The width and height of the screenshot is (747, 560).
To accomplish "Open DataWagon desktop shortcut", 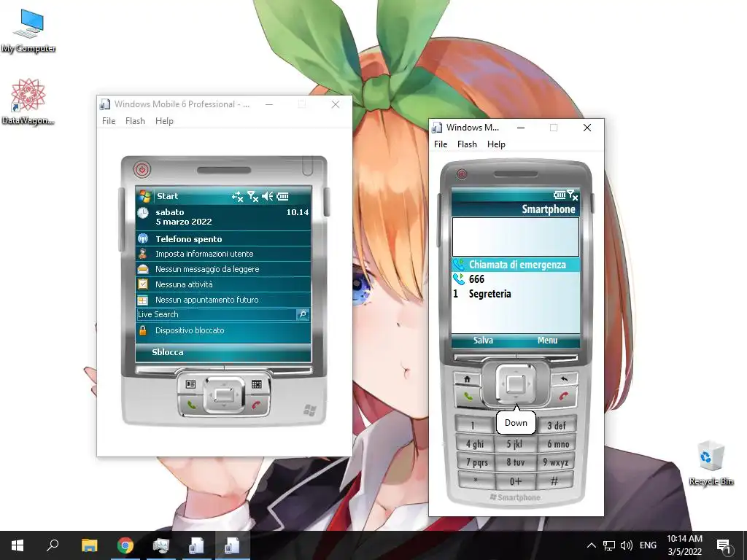I will (x=28, y=101).
